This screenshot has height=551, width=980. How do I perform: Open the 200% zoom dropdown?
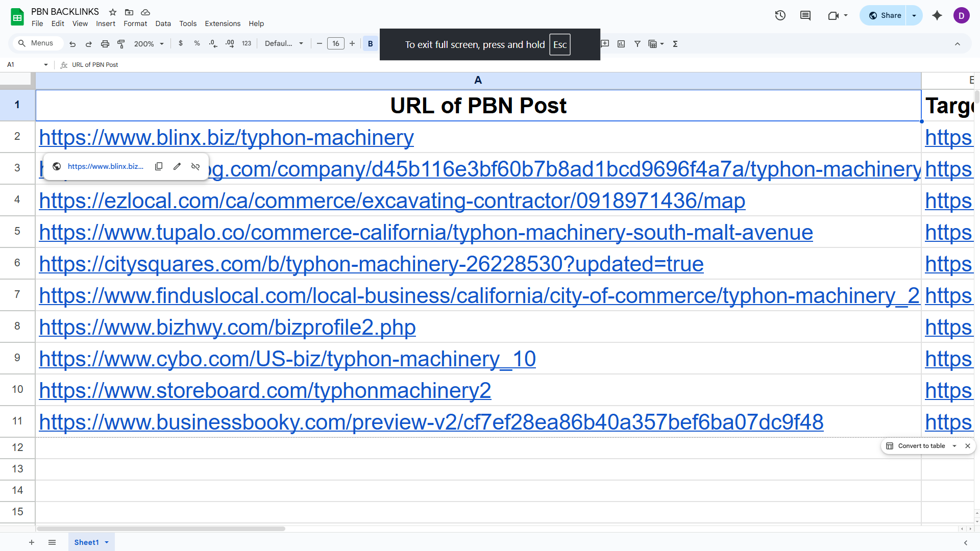(149, 44)
